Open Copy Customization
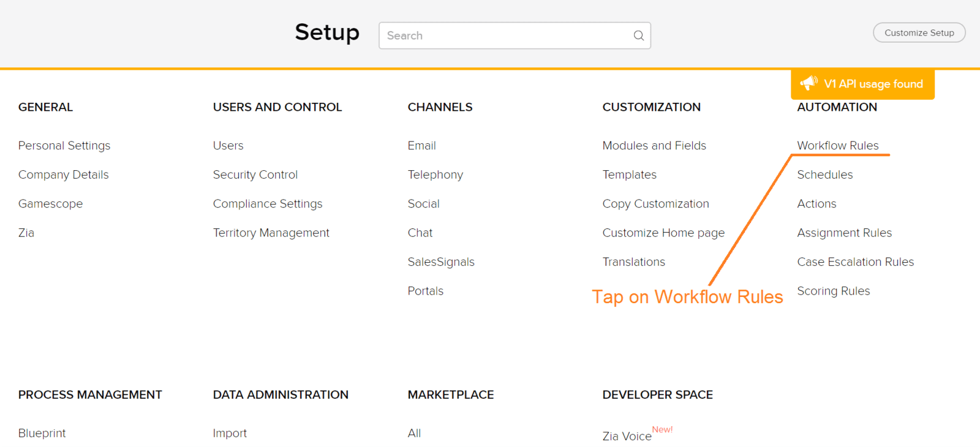980x447 pixels. point(656,204)
